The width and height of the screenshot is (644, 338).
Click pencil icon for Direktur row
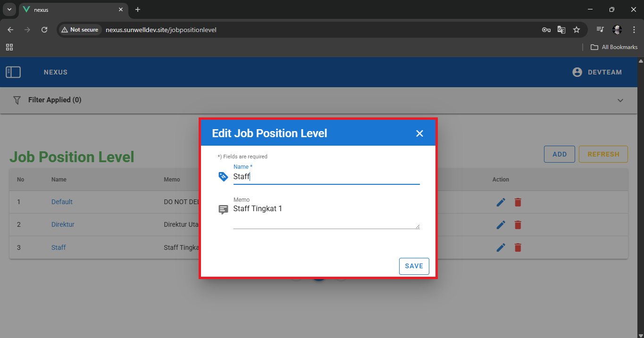click(501, 224)
